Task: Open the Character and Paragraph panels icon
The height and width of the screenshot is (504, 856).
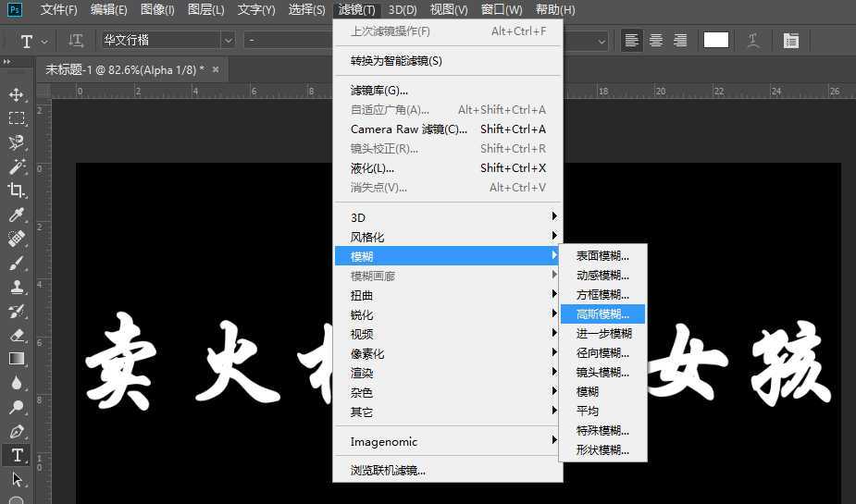Action: click(790, 41)
